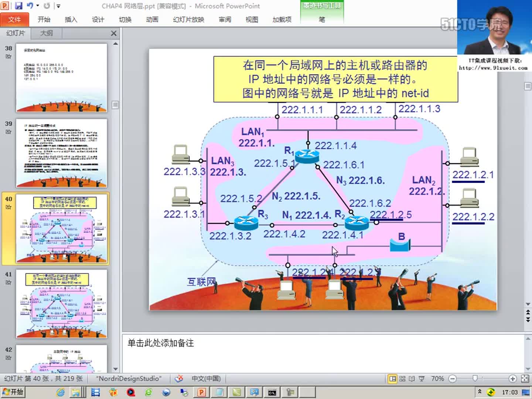Select slide 39 thumbnail

point(61,153)
